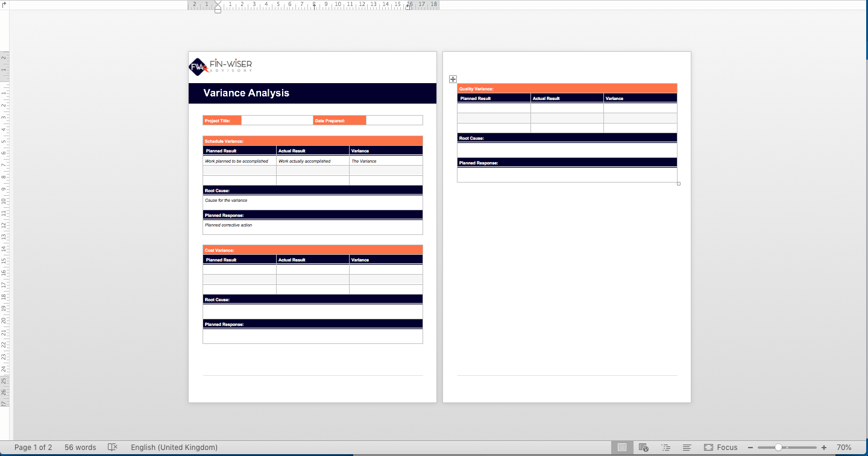Enable Focus mode
The width and height of the screenshot is (868, 456).
point(721,448)
